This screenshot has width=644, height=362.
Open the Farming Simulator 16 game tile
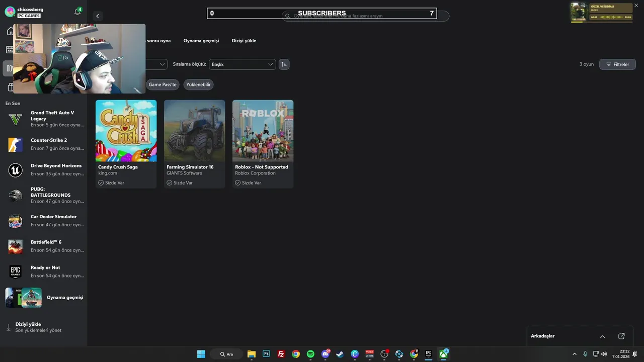coord(194,144)
